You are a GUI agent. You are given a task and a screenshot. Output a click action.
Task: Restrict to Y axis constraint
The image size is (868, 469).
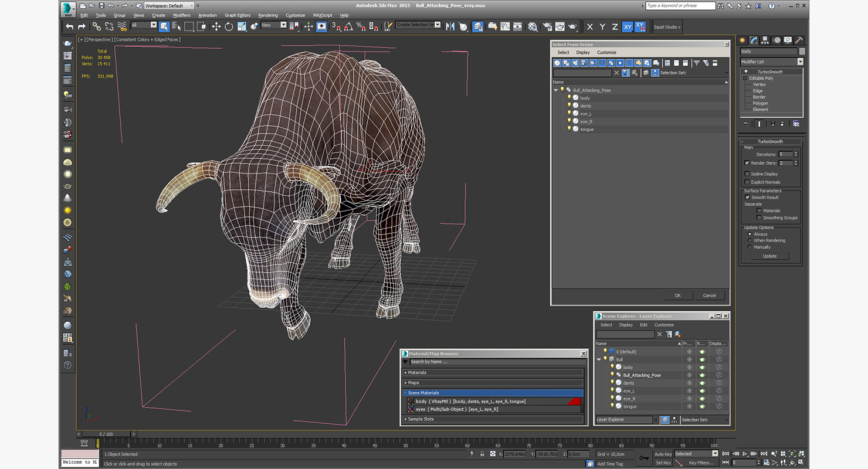point(602,26)
